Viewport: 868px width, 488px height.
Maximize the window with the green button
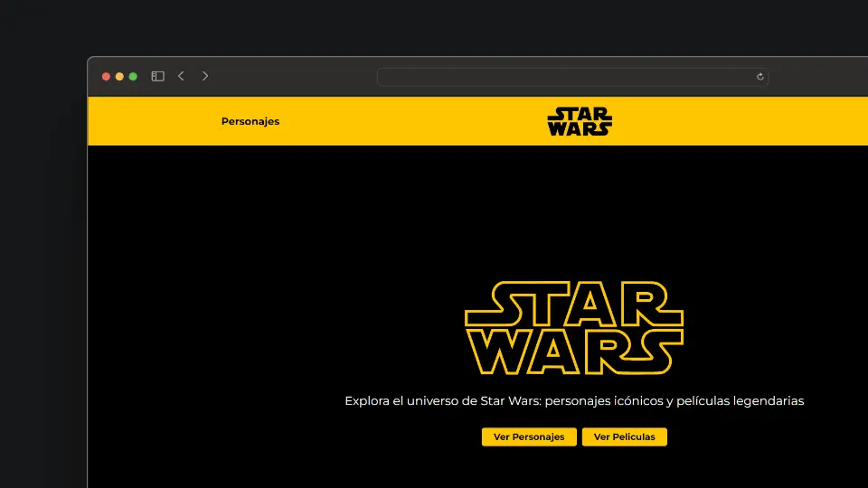coord(133,76)
